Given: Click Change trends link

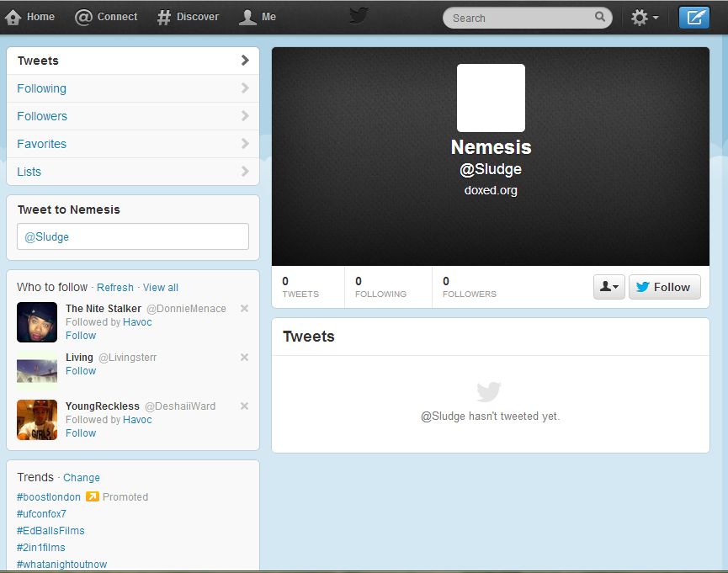Looking at the screenshot, I should click(x=82, y=477).
